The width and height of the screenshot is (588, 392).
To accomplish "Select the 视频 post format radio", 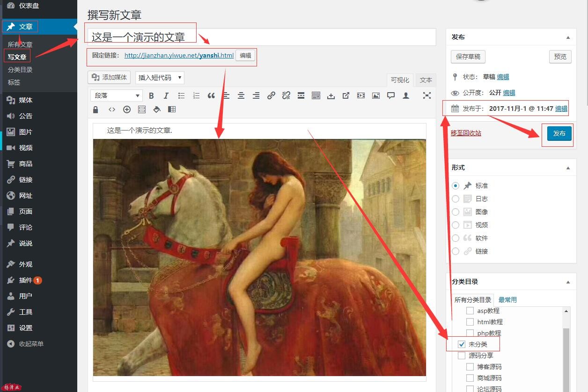I will pyautogui.click(x=456, y=225).
